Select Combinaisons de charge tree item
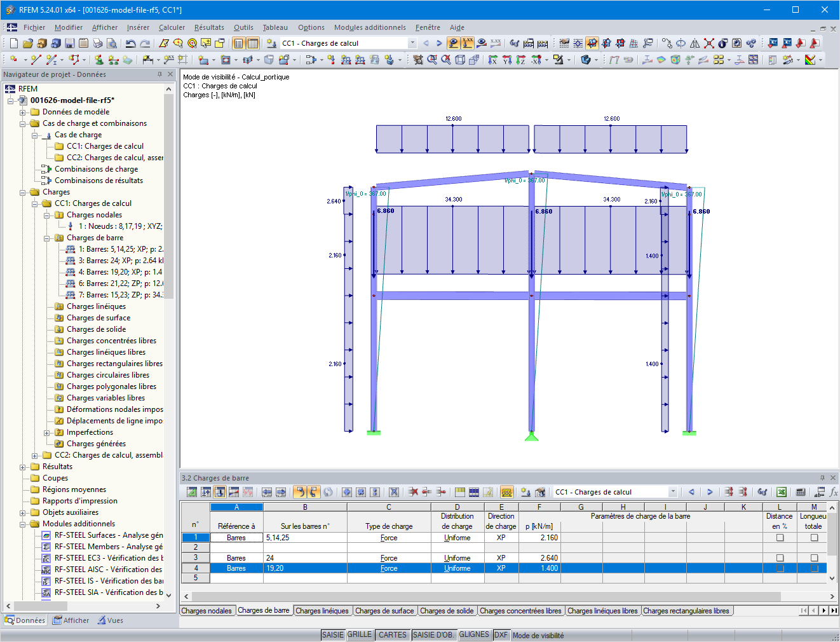This screenshot has height=642, width=840. (96, 169)
